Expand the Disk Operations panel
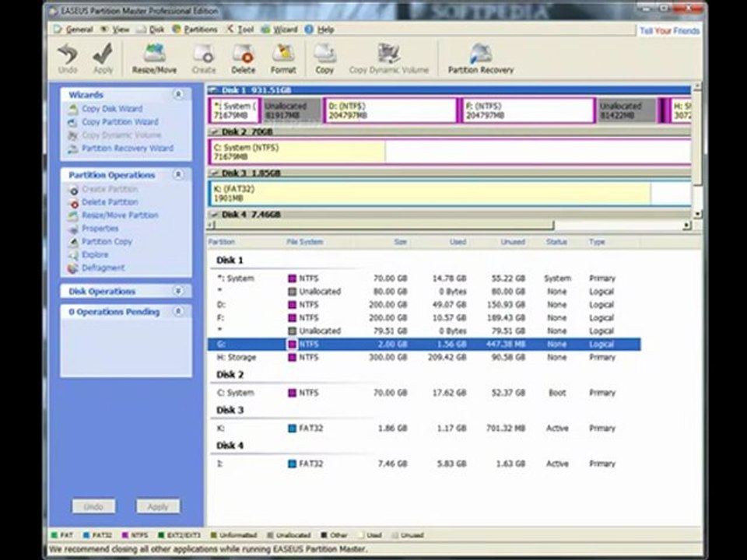Screen dimensions: 747x560 [179, 291]
